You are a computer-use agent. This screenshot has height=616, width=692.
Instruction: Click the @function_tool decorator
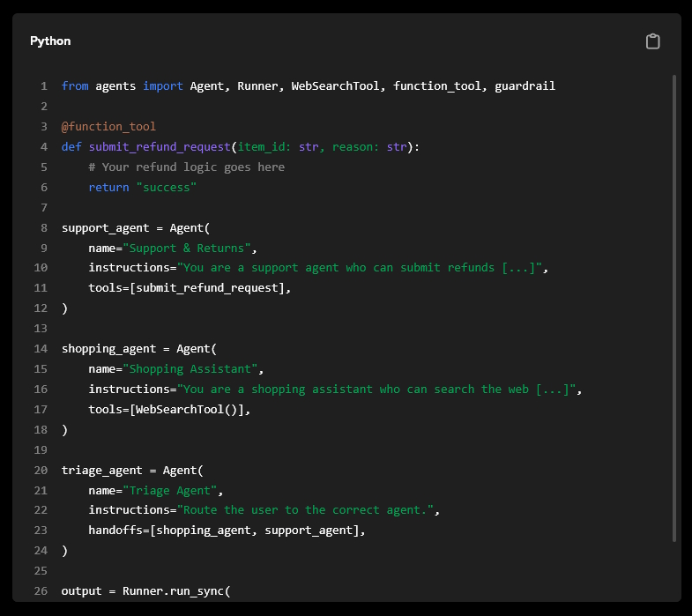point(108,127)
